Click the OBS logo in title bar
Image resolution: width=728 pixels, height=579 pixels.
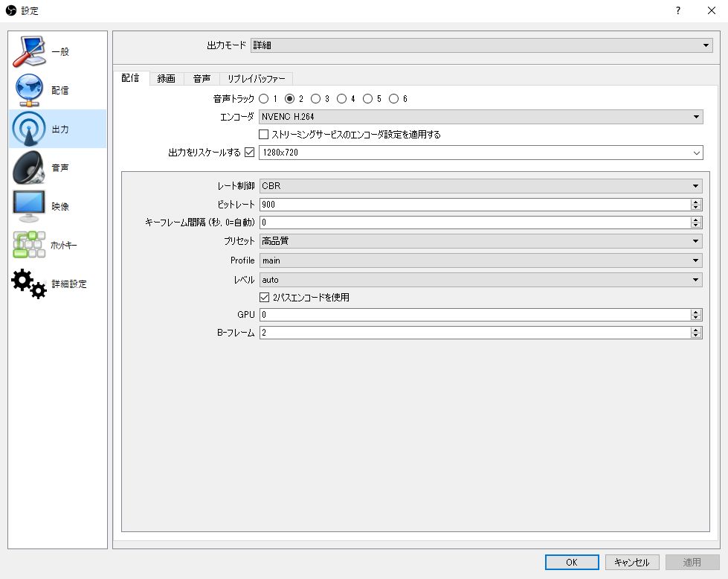(x=10, y=10)
